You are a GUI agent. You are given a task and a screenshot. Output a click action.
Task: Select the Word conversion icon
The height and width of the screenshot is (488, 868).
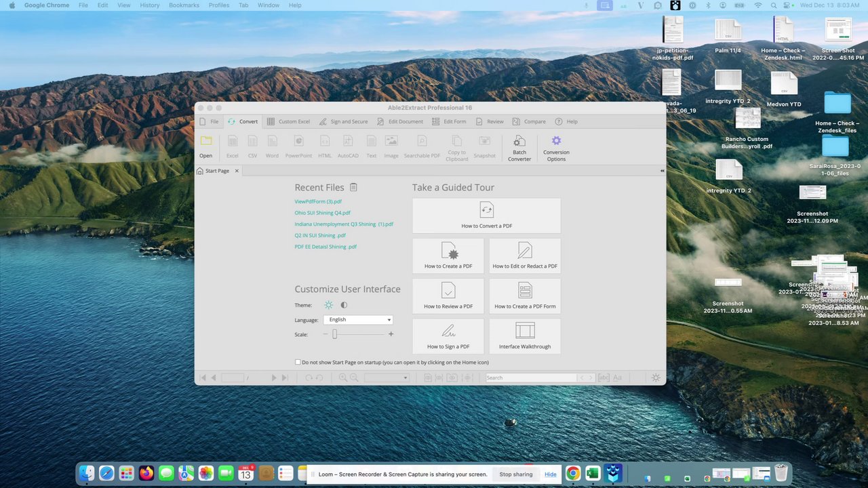[272, 146]
